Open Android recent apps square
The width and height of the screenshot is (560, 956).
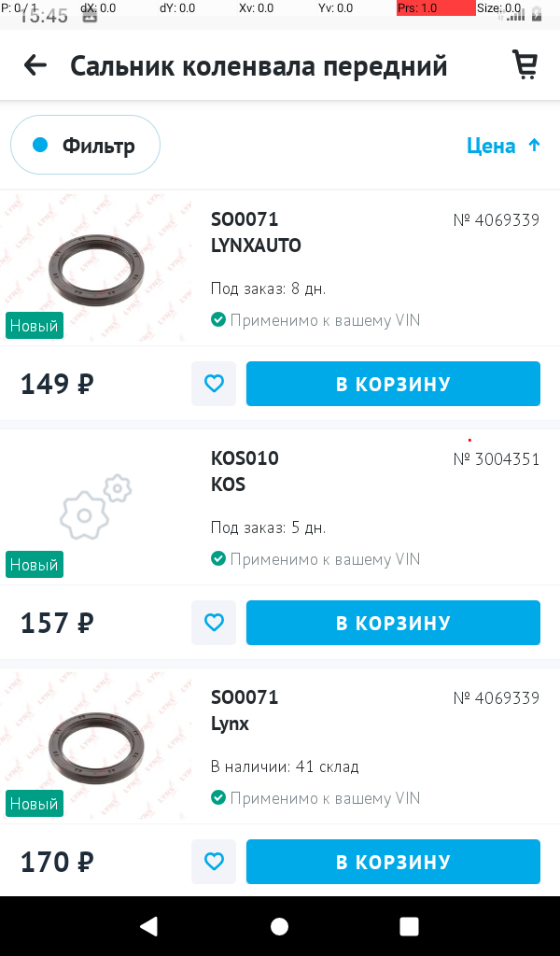tap(409, 926)
